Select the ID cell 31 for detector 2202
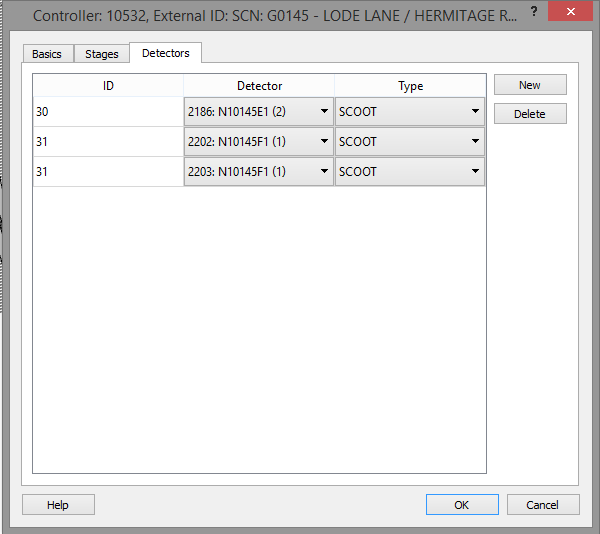The height and width of the screenshot is (534, 600). (108, 142)
